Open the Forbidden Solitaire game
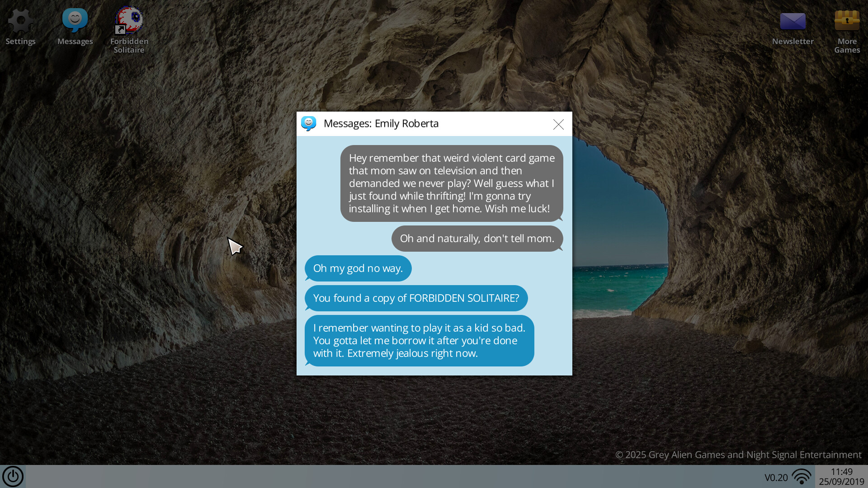 (129, 20)
